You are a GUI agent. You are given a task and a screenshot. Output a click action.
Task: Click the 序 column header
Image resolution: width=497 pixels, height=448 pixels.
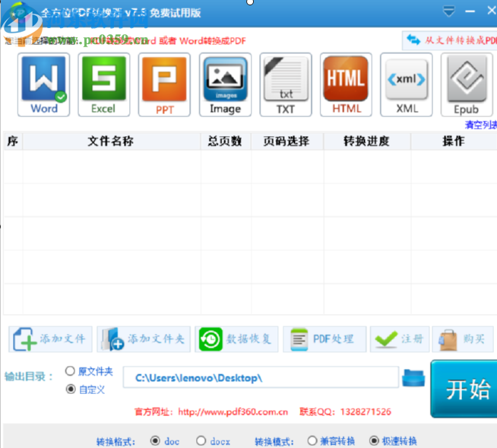(13, 141)
